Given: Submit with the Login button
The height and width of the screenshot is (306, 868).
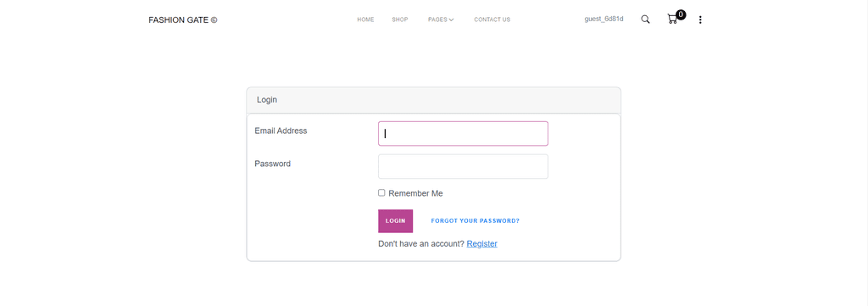Looking at the screenshot, I should (x=395, y=220).
